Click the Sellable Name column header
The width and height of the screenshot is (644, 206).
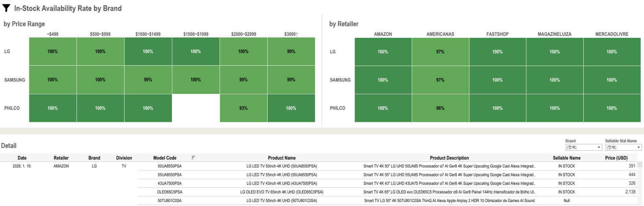click(566, 158)
